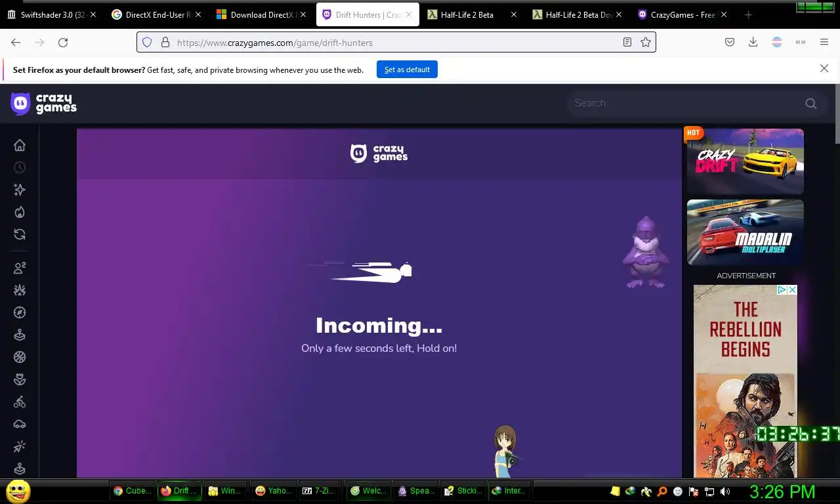840x504 pixels.
Task: Open the smiley Start button
Action: point(18,491)
